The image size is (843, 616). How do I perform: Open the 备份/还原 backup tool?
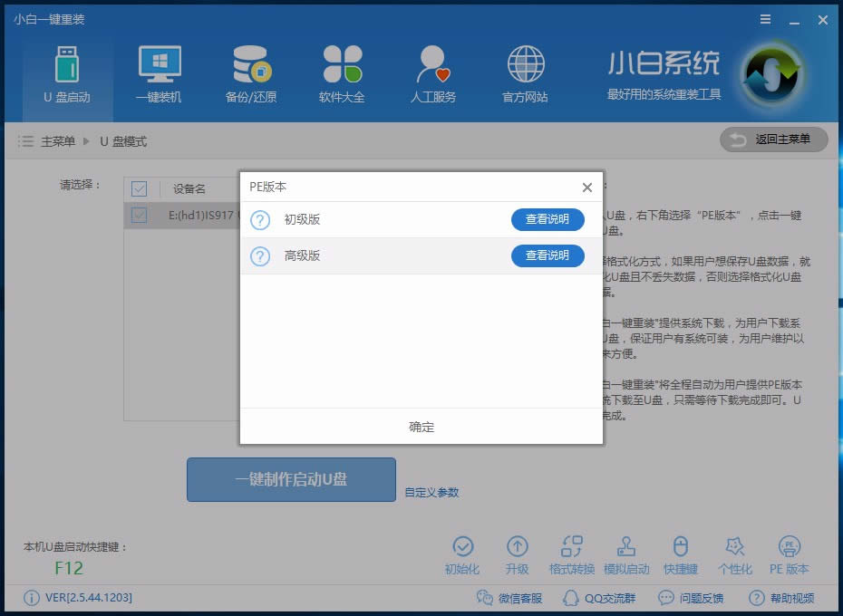250,72
